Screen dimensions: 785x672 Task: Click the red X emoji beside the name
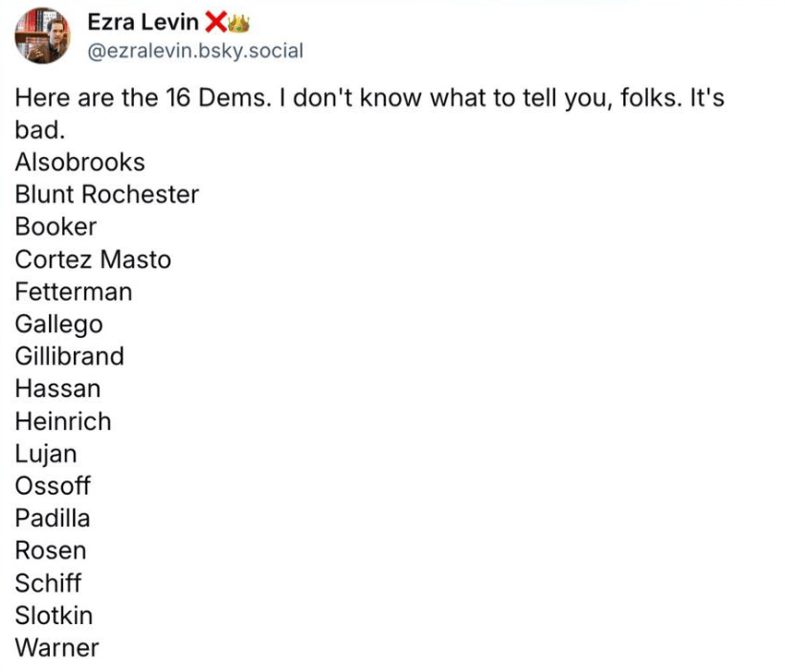215,22
